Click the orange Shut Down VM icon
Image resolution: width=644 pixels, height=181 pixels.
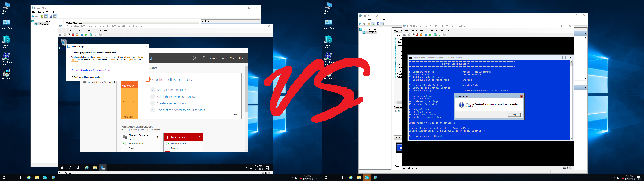point(77,35)
